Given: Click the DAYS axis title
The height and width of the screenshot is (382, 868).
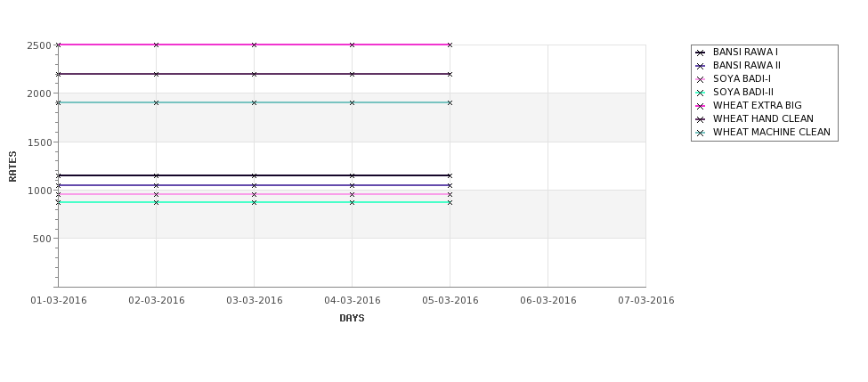Looking at the screenshot, I should [x=352, y=318].
